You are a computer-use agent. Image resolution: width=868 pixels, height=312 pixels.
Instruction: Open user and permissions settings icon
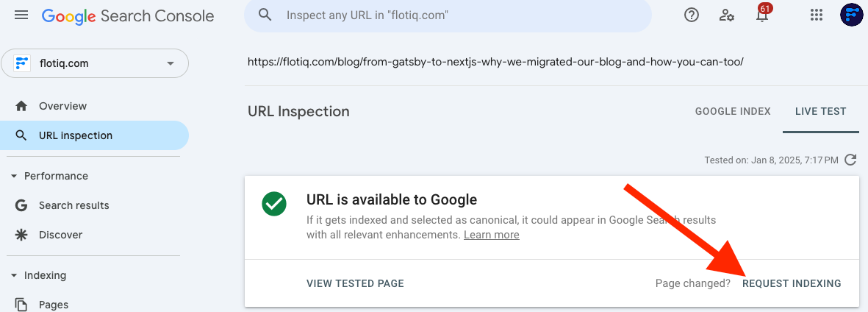(726, 15)
